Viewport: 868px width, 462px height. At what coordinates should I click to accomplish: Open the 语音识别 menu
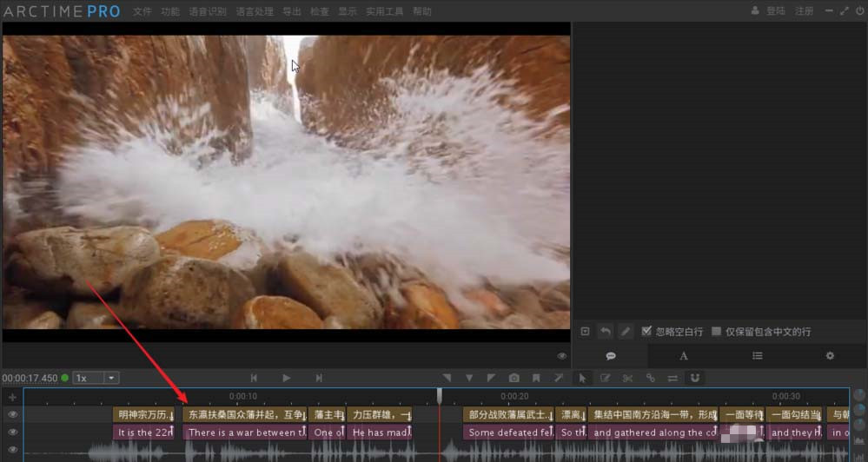click(x=207, y=12)
